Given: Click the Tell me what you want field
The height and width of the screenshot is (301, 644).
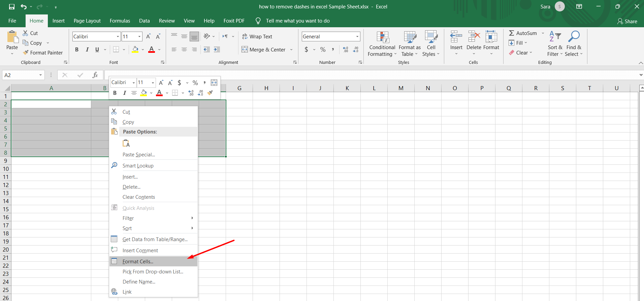Looking at the screenshot, I should pos(298,21).
